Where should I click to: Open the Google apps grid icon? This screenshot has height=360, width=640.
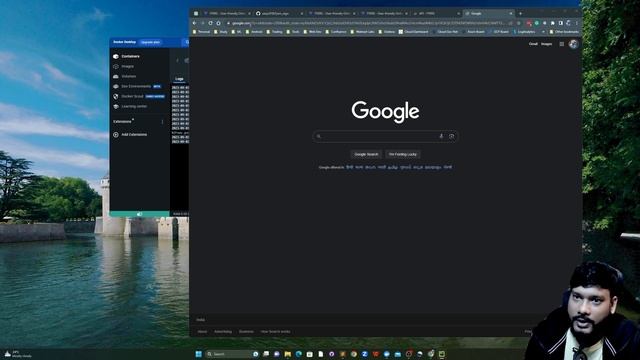(x=562, y=44)
